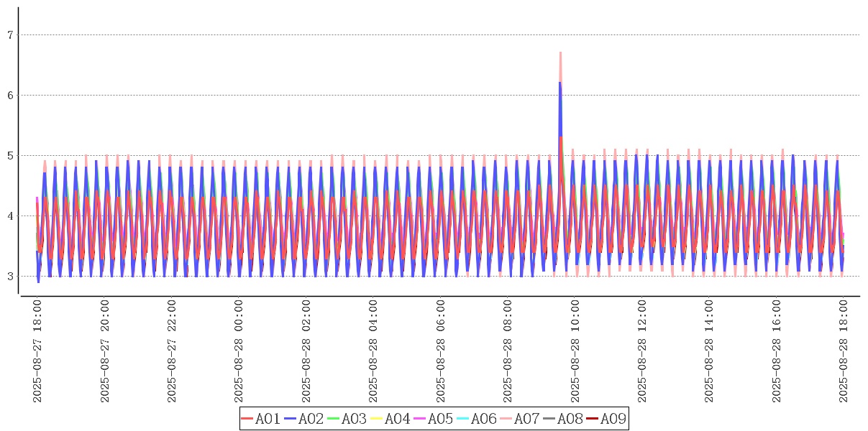Toggle the A01 series in the legend
The image size is (868, 431).
click(261, 419)
